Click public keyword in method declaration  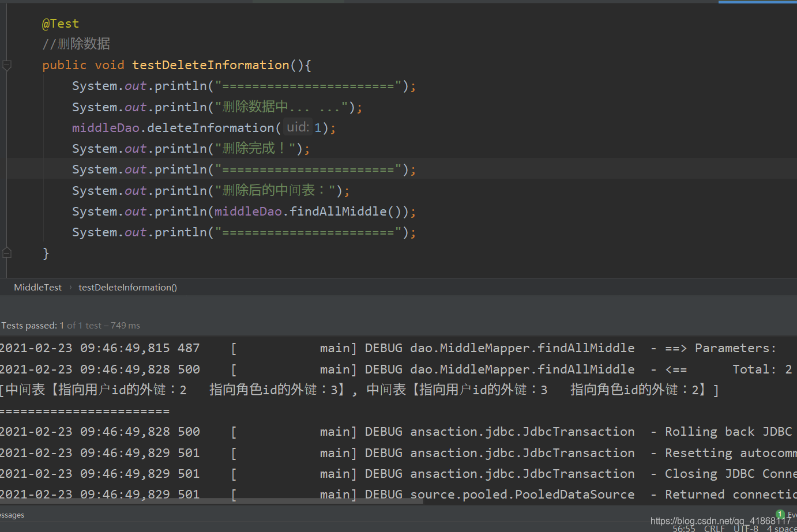click(64, 65)
